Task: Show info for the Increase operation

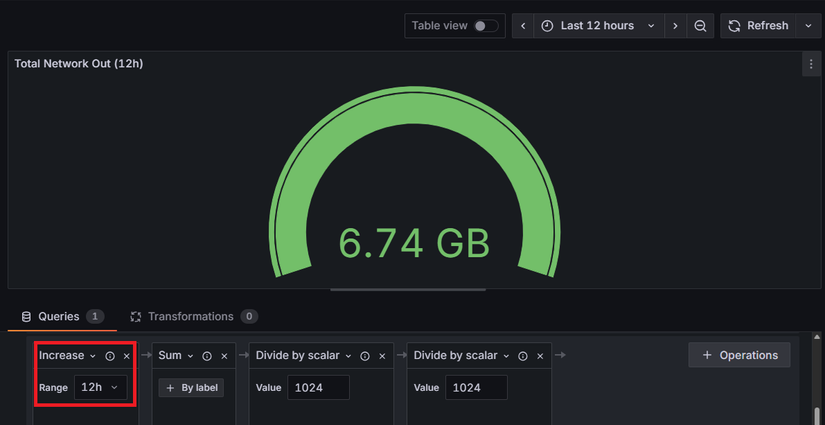Action: click(x=110, y=356)
